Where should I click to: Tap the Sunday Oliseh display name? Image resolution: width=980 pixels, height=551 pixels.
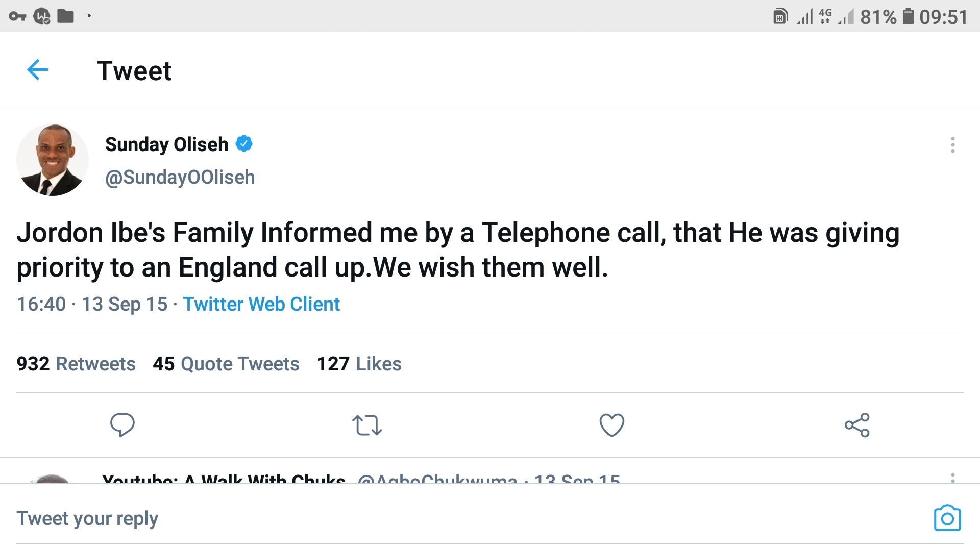pos(166,144)
